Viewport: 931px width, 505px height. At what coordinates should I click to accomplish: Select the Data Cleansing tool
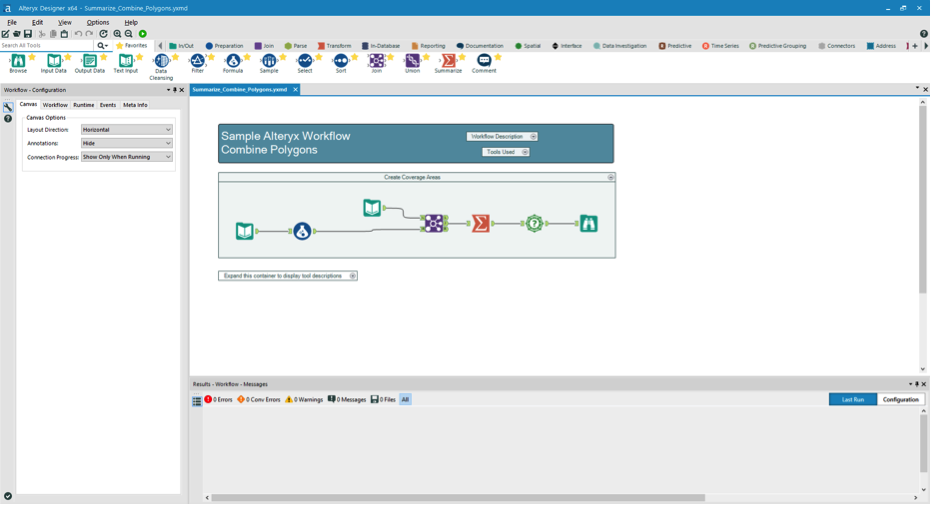tap(161, 66)
